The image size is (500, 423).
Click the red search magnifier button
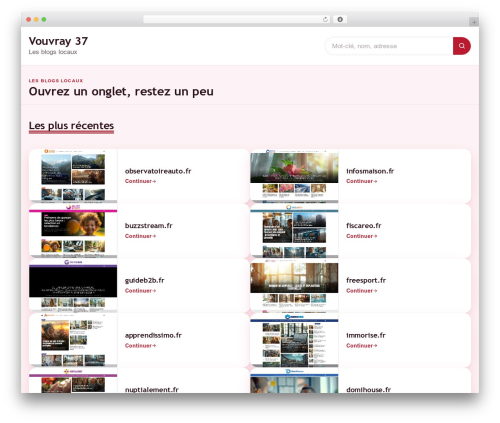pos(462,46)
